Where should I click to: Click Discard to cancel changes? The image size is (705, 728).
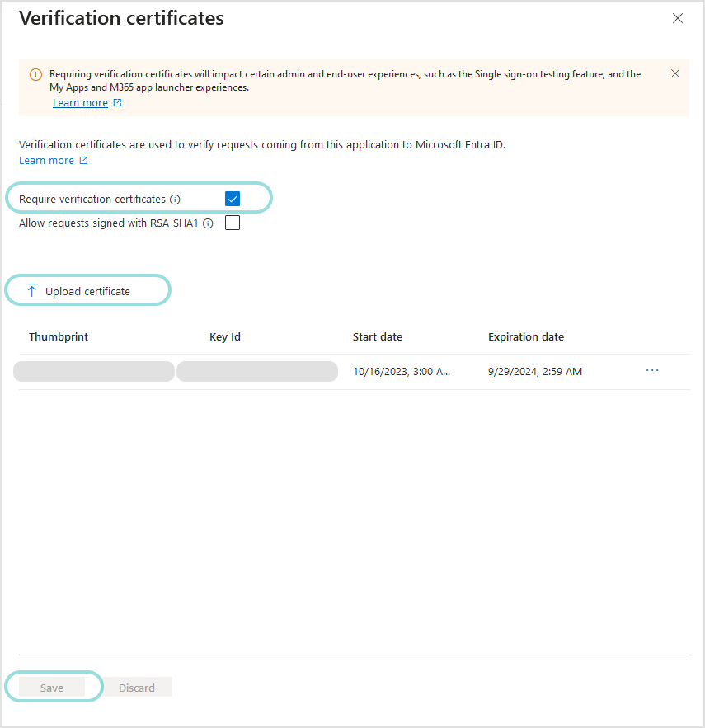tap(136, 687)
